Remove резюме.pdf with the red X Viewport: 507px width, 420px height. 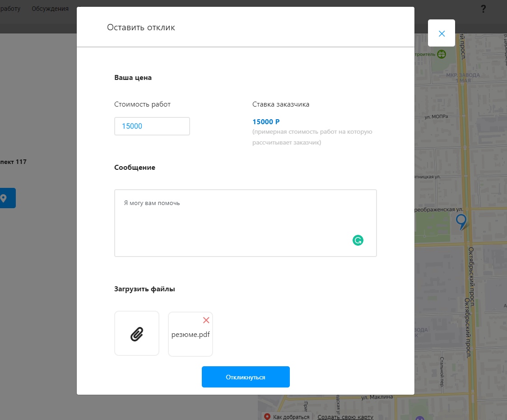(x=206, y=320)
